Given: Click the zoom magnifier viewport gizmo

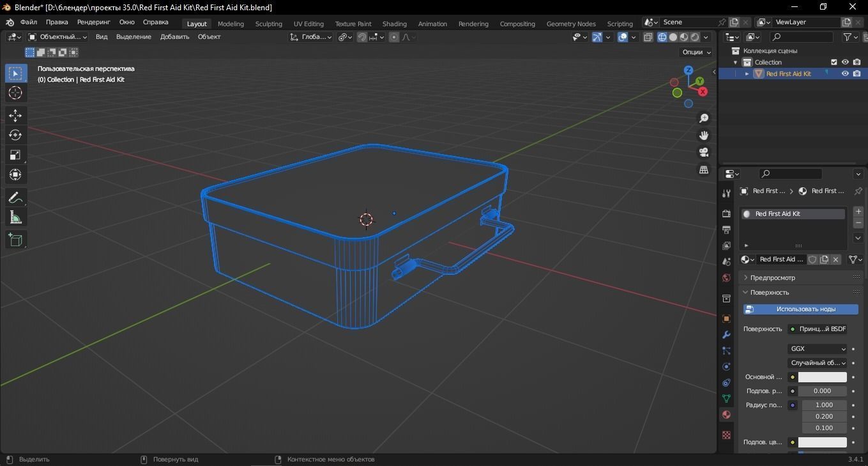Looking at the screenshot, I should pos(704,118).
